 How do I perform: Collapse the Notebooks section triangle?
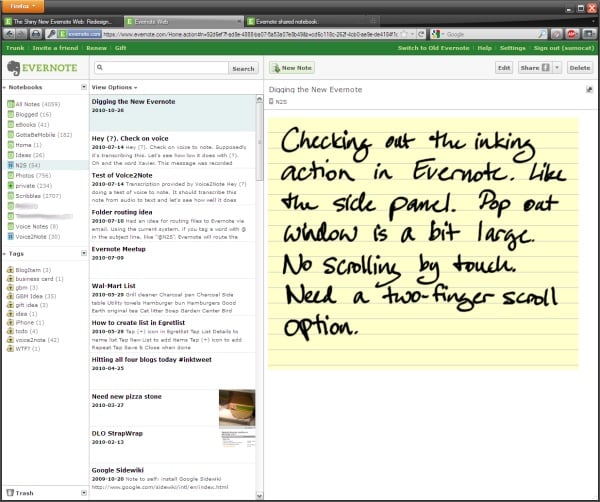coord(4,88)
